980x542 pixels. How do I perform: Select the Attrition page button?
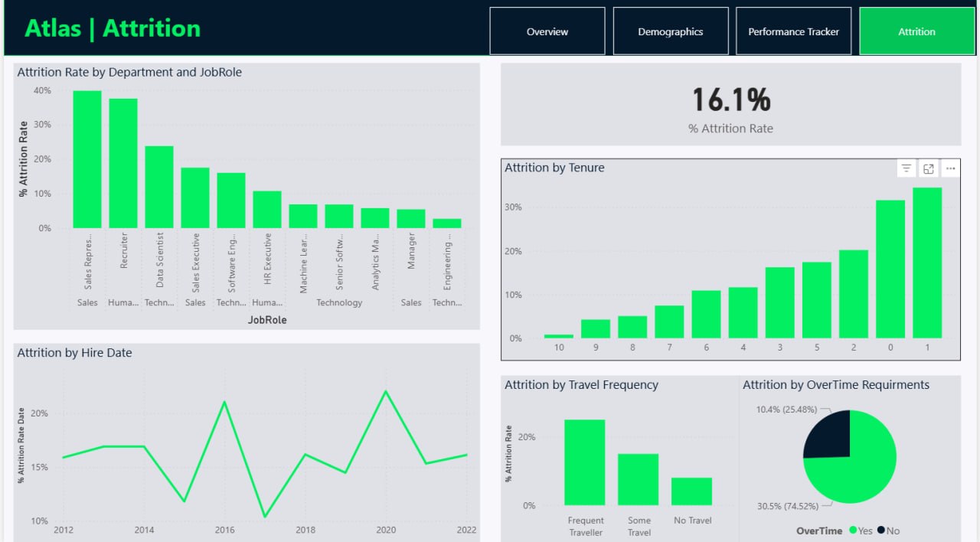[x=917, y=31]
